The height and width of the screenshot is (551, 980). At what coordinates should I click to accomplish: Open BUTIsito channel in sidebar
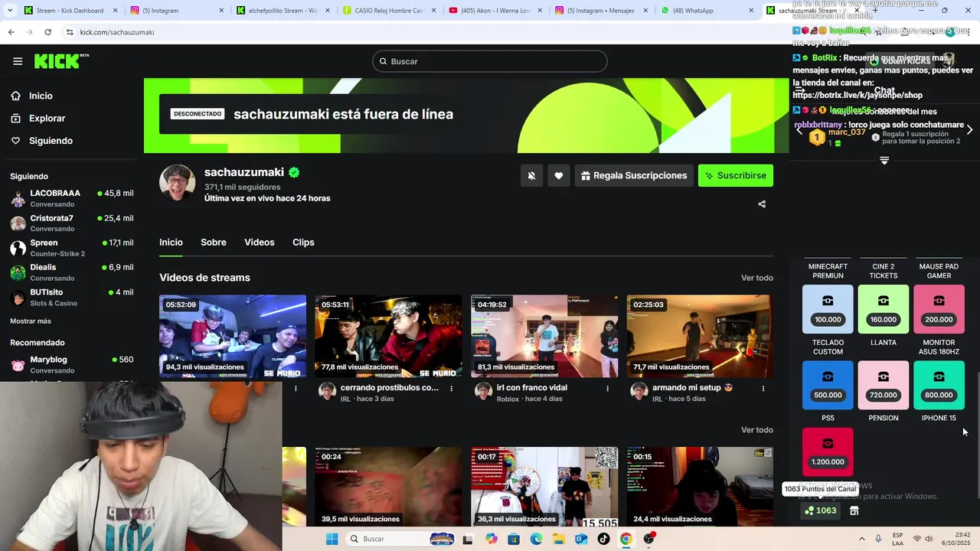71,297
